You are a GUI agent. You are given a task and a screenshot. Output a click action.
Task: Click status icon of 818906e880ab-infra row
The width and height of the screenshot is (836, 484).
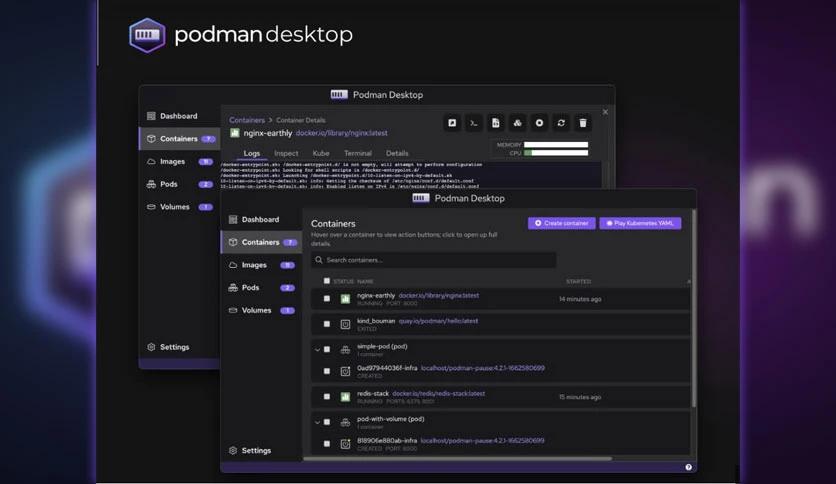[345, 444]
